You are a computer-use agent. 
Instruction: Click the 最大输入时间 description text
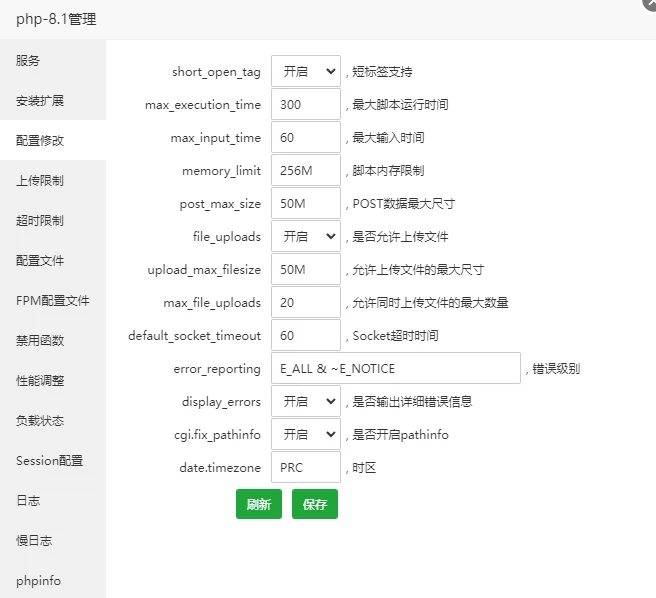(388, 137)
